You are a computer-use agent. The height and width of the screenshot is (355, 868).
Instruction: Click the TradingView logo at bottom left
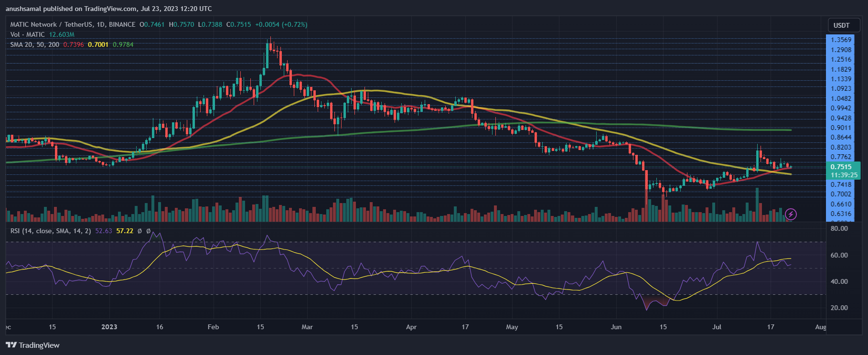point(32,345)
